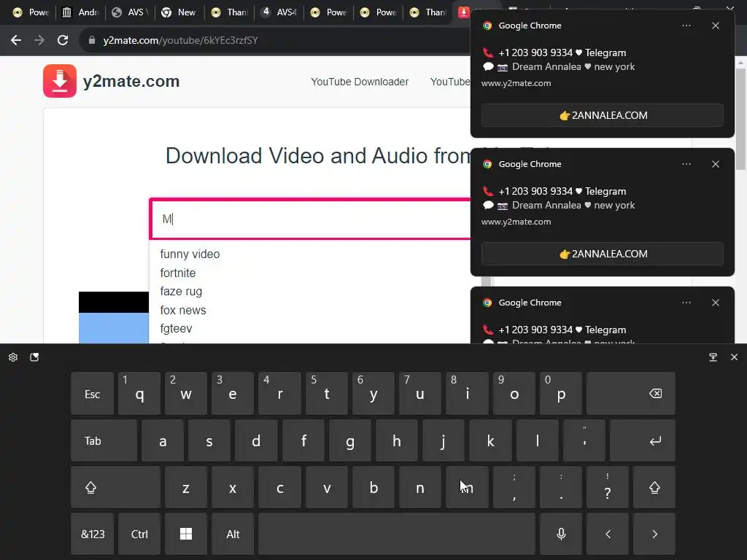Tap the Windows logo key
This screenshot has height=560, width=747.
tap(186, 534)
